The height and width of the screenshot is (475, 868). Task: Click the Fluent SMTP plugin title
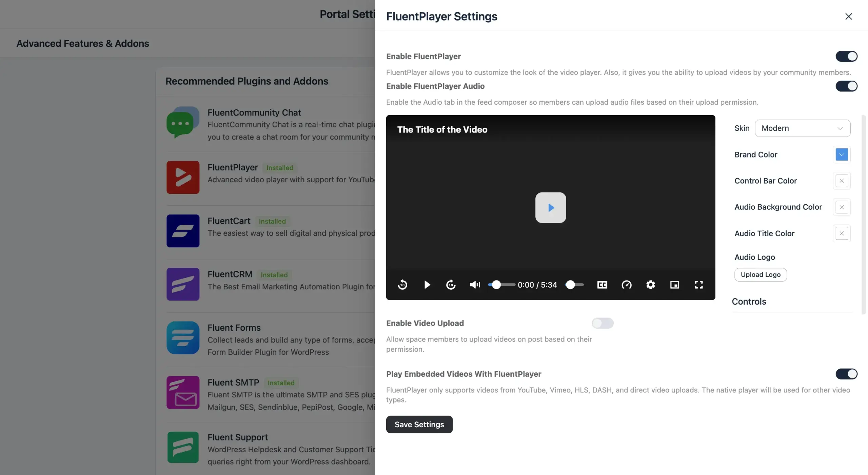233,383
